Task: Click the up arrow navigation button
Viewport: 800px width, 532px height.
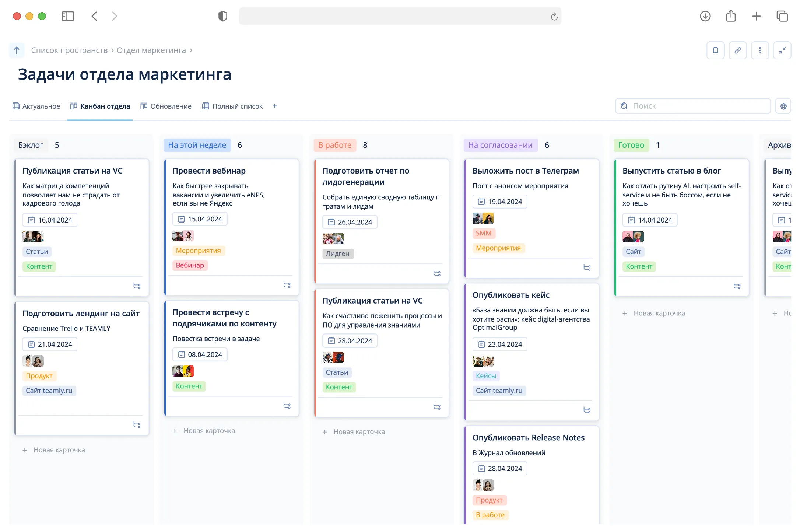Action: coord(17,50)
